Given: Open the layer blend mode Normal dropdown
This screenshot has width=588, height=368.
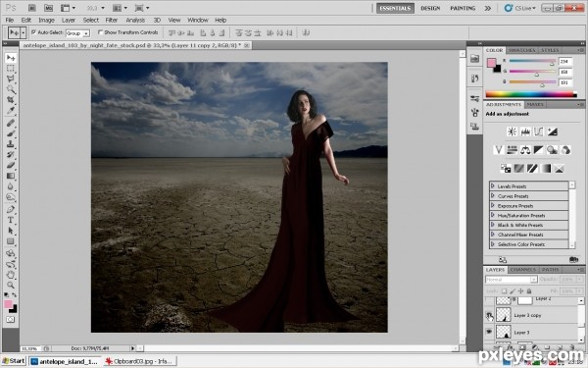Looking at the screenshot, I should tap(512, 280).
